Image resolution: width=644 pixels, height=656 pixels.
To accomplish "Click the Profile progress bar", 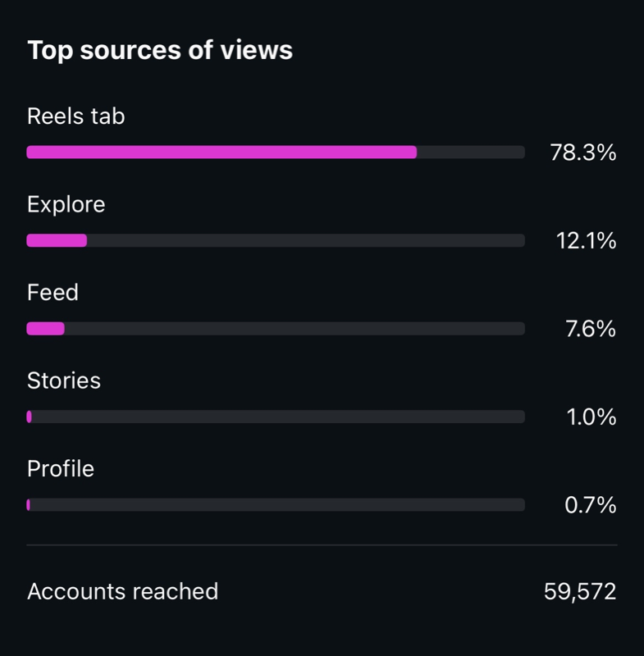I will pos(276,505).
